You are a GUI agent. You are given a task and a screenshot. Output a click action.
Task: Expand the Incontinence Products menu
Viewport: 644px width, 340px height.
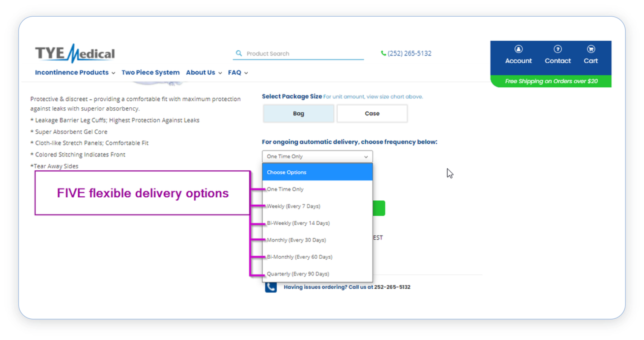[x=75, y=72]
